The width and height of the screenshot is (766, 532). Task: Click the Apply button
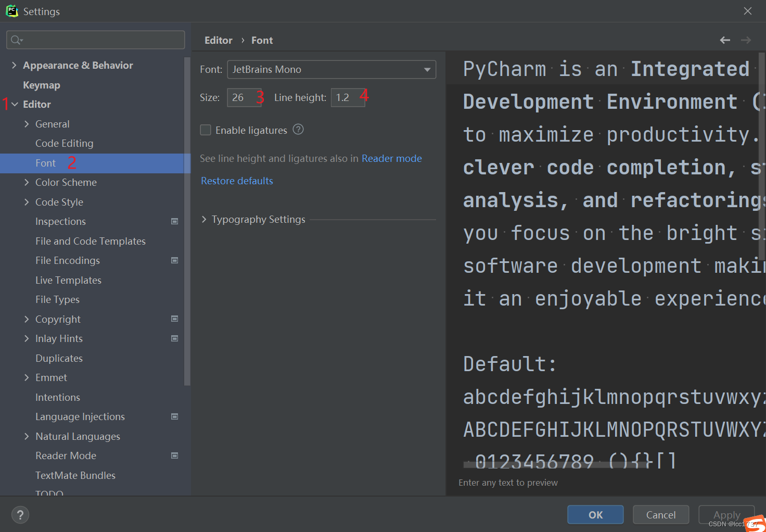click(x=726, y=515)
